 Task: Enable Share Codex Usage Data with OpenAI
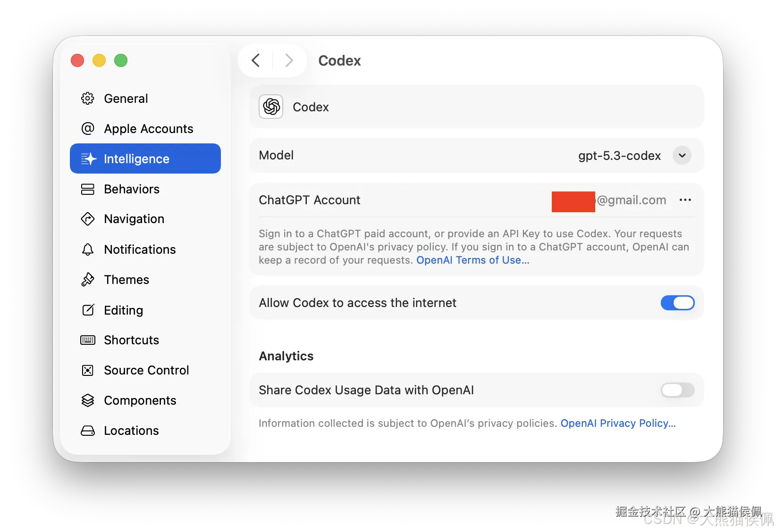pos(677,390)
